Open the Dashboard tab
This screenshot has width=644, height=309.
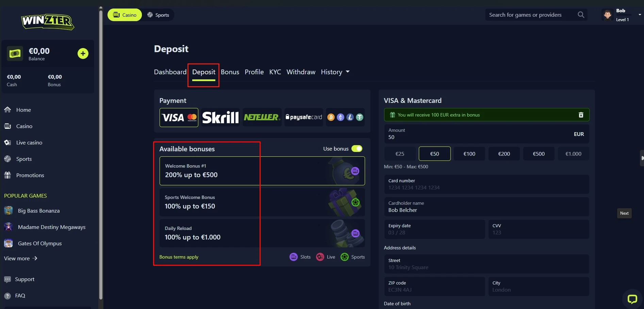[170, 72]
